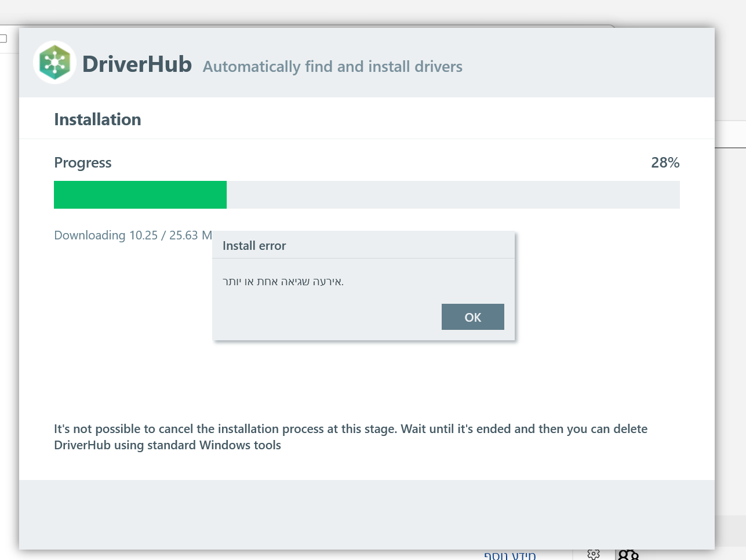This screenshot has width=746, height=560.
Task: Click the Install error dialog title
Action: [x=254, y=245]
